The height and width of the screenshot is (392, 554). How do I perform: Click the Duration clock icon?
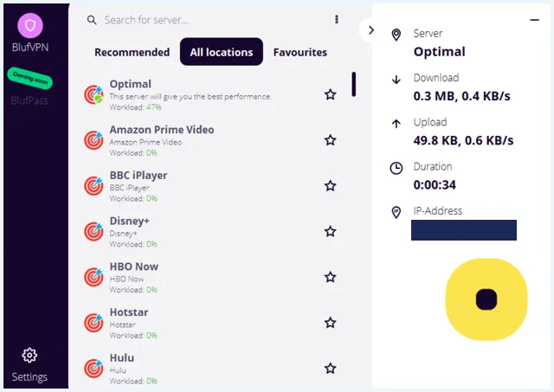396,168
